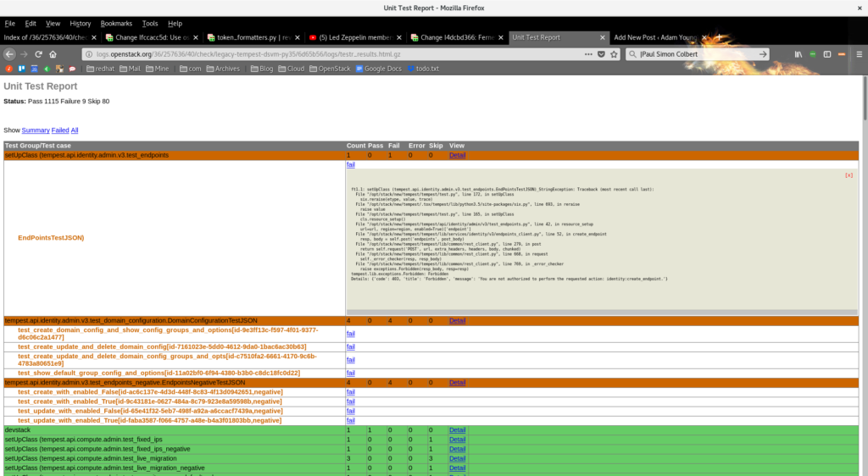Open the View menu

pyautogui.click(x=53, y=24)
